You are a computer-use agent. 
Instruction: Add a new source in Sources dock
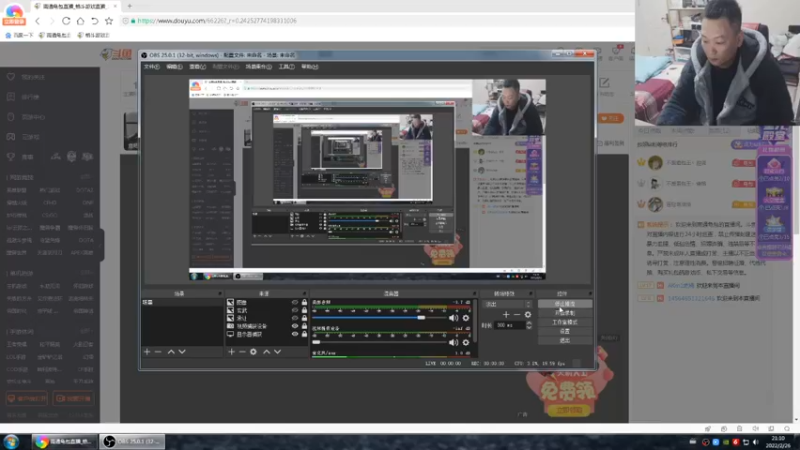(x=231, y=352)
